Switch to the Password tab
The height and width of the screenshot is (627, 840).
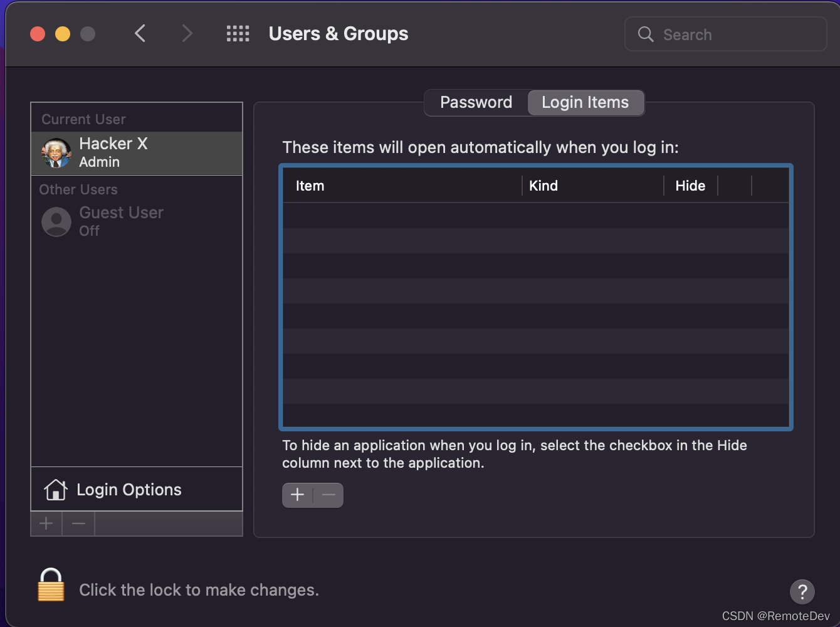pos(476,102)
